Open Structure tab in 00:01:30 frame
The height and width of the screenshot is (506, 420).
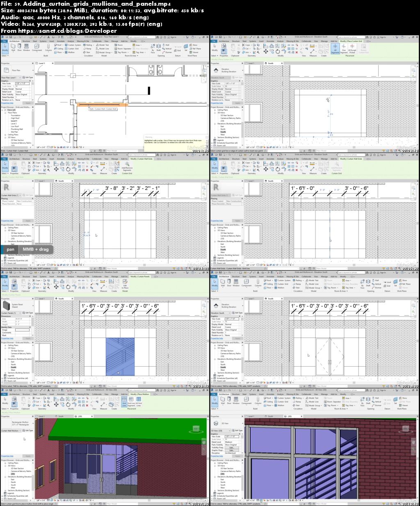click(x=26, y=41)
